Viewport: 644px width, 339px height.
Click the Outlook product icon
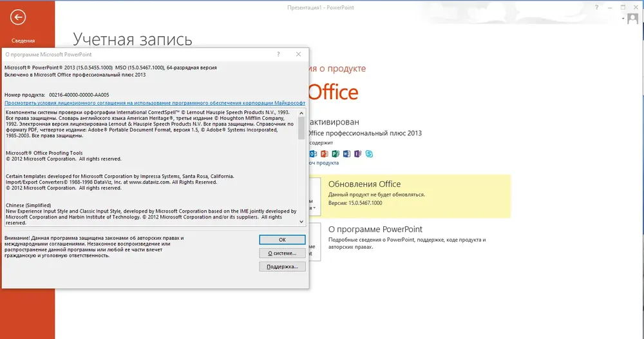314,153
